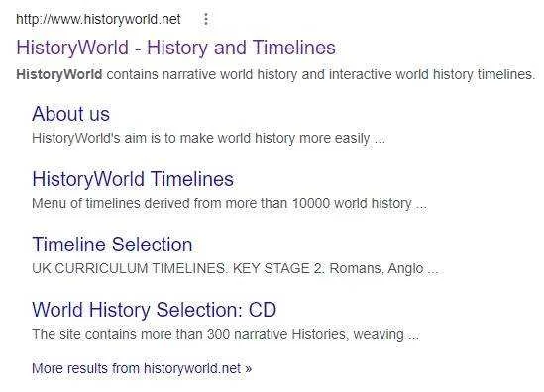The image size is (544, 392).
Task: Click More results from historyworld.net
Action: click(142, 368)
